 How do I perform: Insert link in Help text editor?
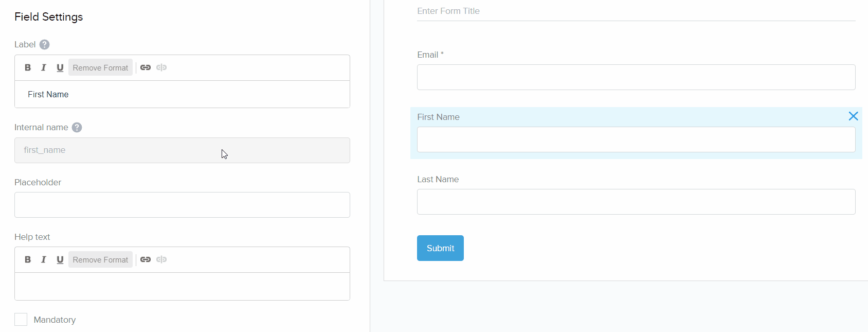146,259
